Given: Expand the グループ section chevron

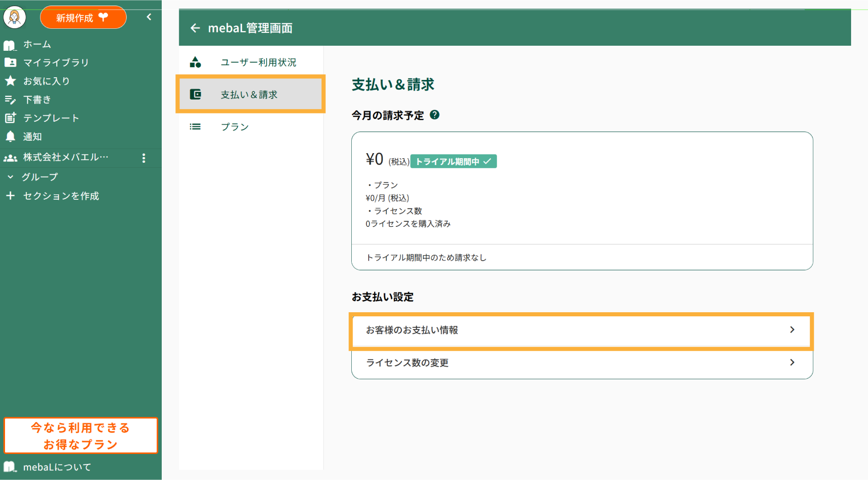Looking at the screenshot, I should coord(11,177).
